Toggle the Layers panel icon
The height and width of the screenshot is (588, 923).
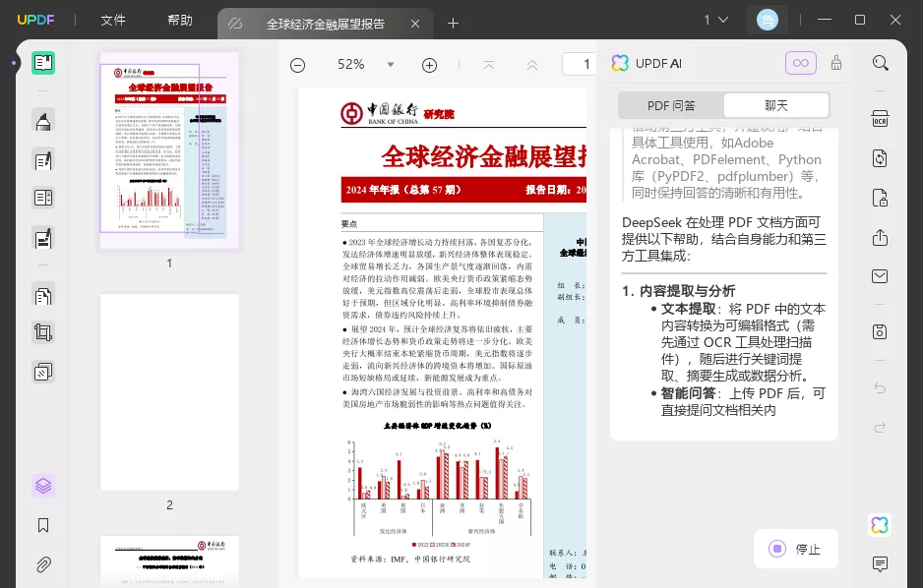[x=43, y=486]
